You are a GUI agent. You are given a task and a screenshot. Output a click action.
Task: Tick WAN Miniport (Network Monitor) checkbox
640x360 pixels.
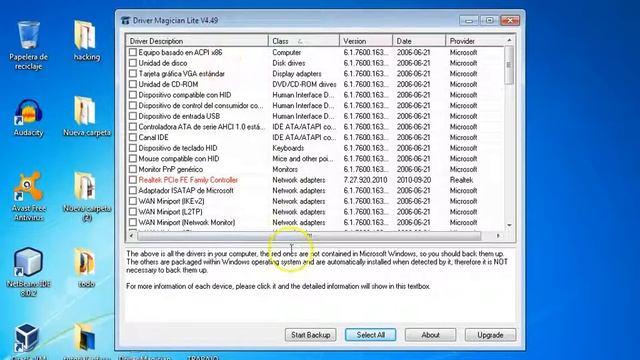click(x=133, y=222)
